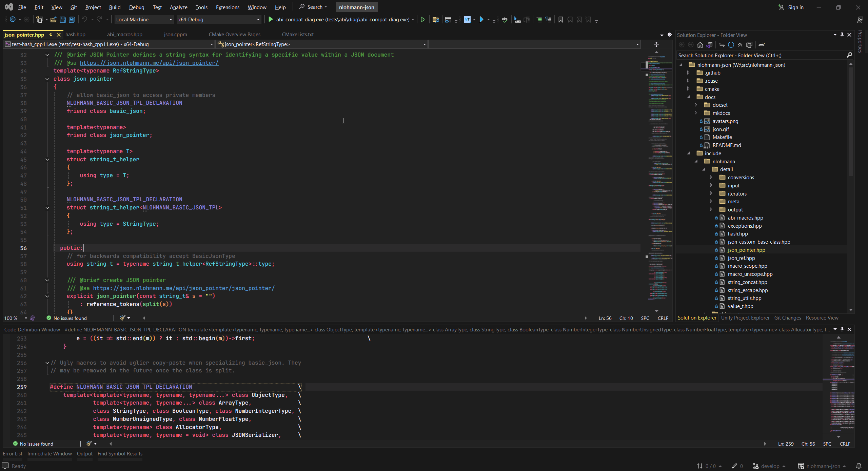Switch to the hash.hpp tab
Screen dimensions: 868x471
click(x=75, y=34)
